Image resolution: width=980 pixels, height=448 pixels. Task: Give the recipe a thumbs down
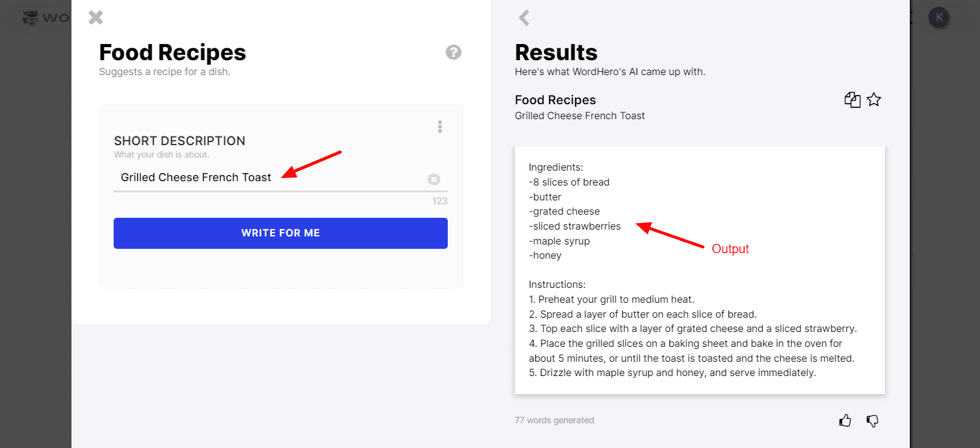point(873,421)
